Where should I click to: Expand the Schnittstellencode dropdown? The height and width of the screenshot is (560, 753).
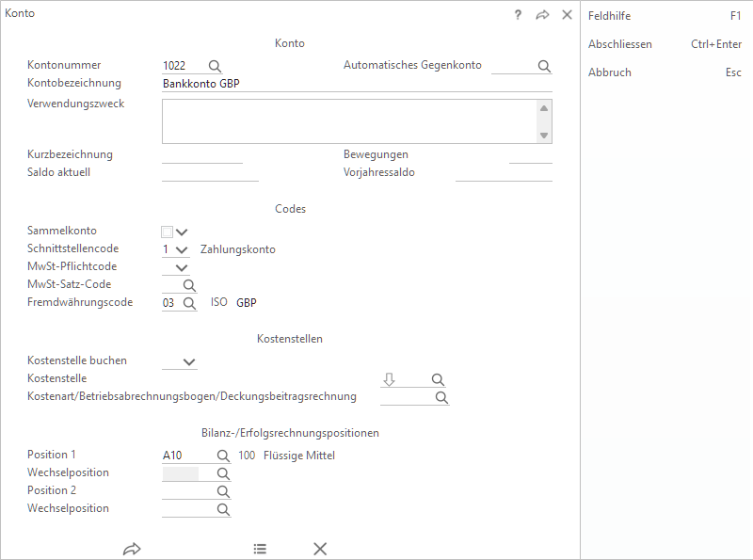click(183, 249)
